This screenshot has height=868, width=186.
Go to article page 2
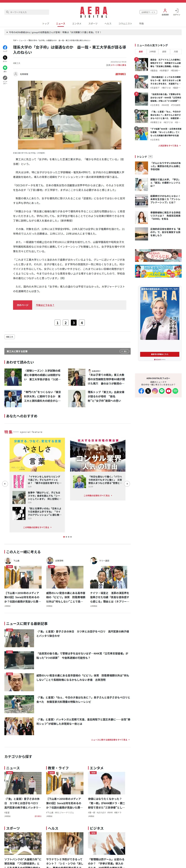65,323
